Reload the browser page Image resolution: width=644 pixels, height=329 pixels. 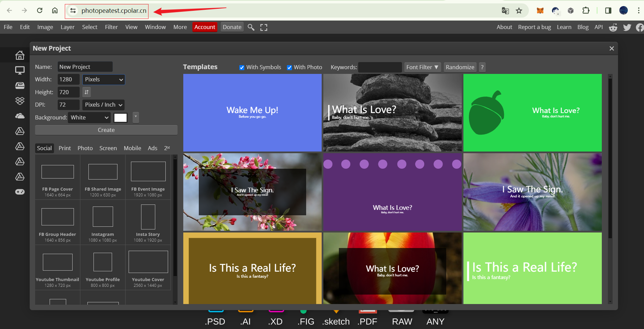tap(39, 10)
